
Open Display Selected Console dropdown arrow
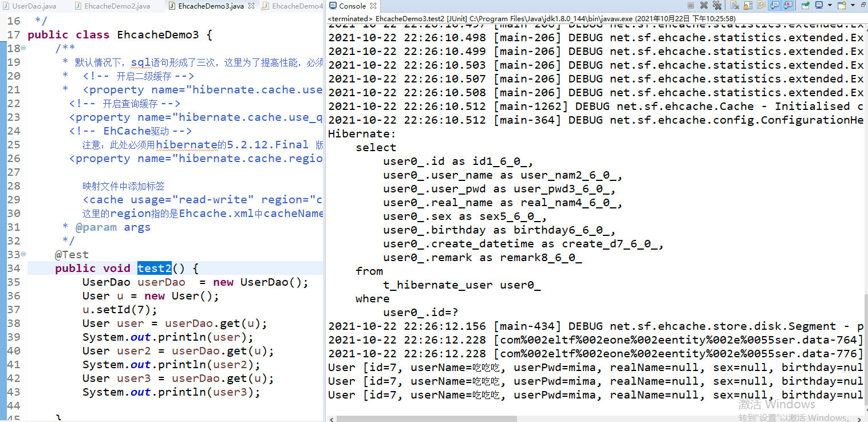coord(830,6)
